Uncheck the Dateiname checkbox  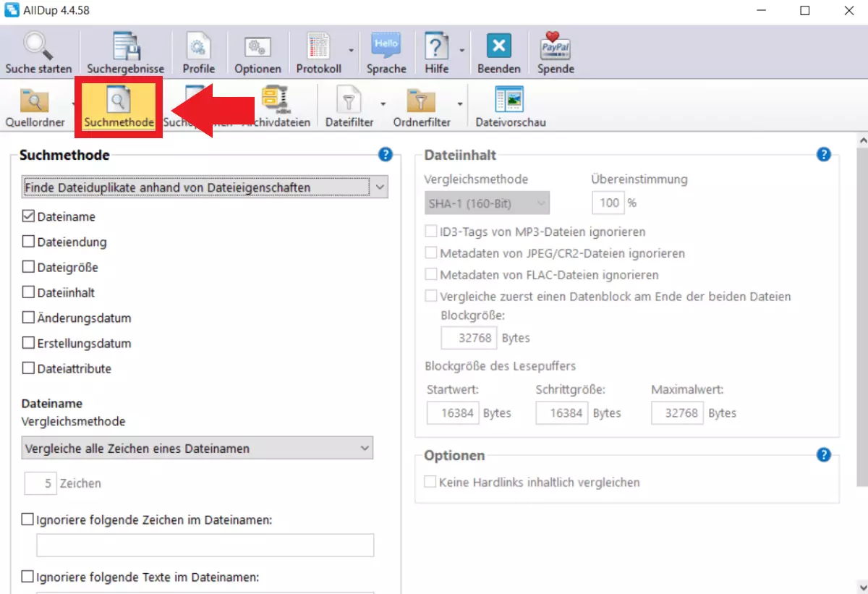[x=29, y=216]
